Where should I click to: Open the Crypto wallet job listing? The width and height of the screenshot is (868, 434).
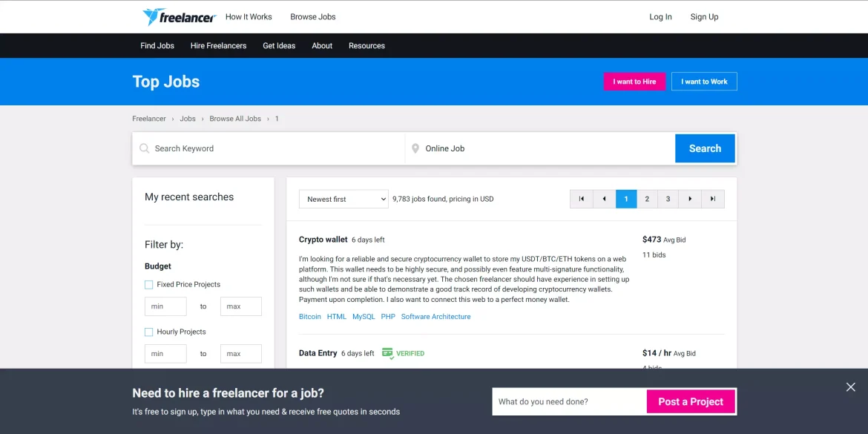point(323,240)
